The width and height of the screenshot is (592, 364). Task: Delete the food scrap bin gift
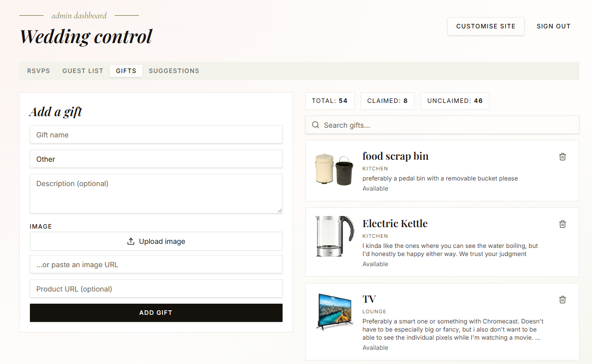coord(562,157)
